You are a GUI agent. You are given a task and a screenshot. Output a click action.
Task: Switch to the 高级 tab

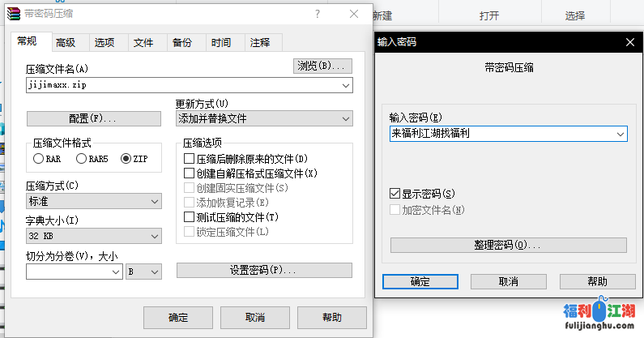click(x=66, y=43)
